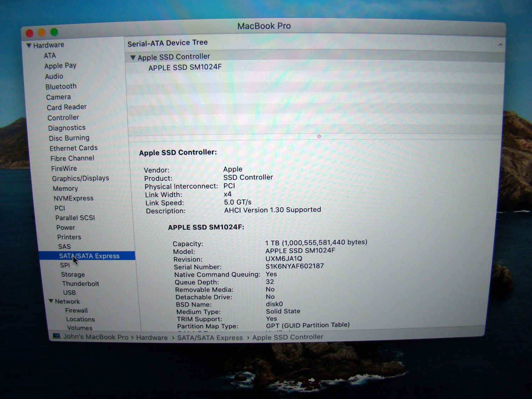Click the green zoom window button
Screen dimensions: 532x399
(x=54, y=32)
